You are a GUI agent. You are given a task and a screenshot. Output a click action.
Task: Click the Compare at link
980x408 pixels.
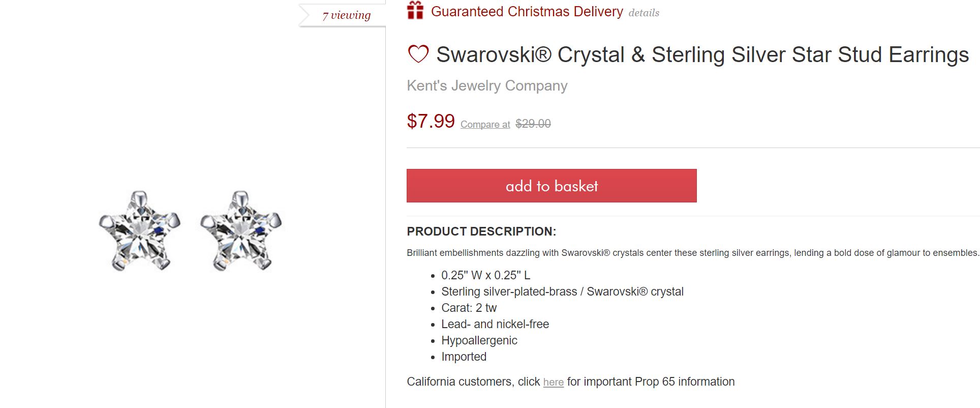click(x=485, y=125)
